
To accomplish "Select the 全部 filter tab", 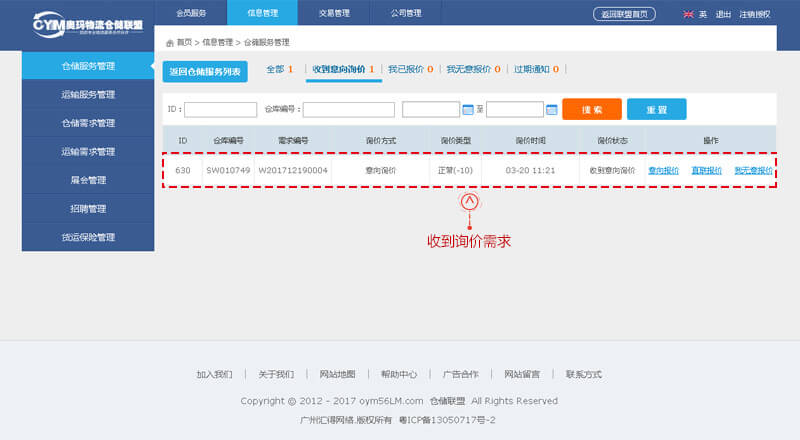I will coord(279,70).
